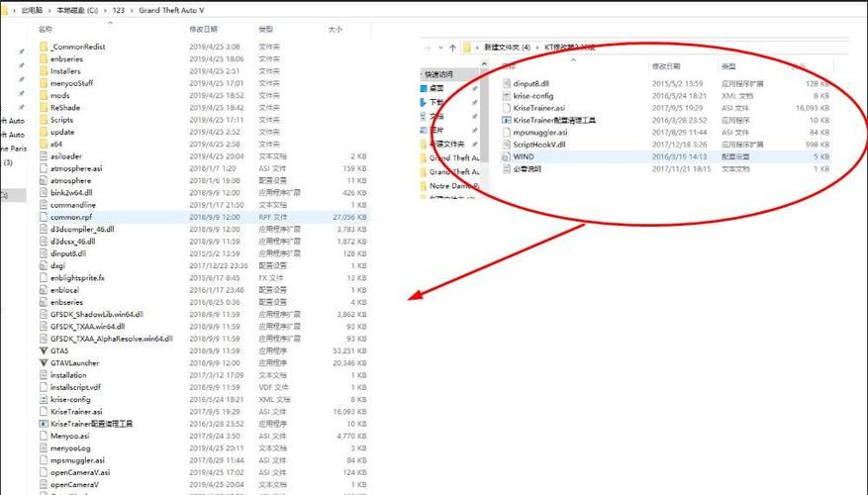Sort main window by Date modified column
This screenshot has width=868, height=495.
point(203,29)
